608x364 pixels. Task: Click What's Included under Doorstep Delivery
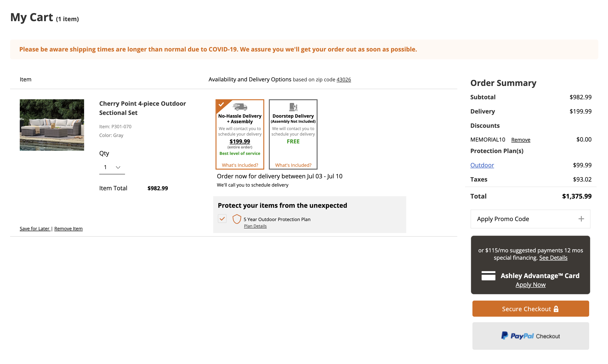point(293,165)
